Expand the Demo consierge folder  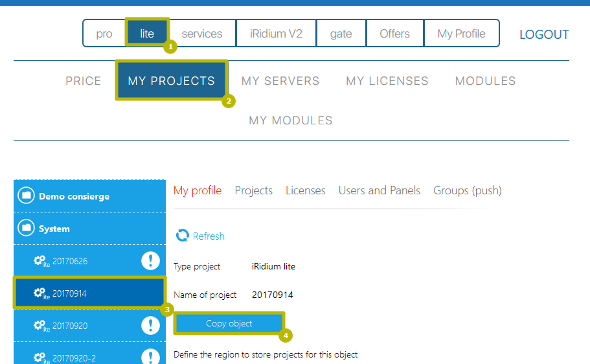coord(74,196)
